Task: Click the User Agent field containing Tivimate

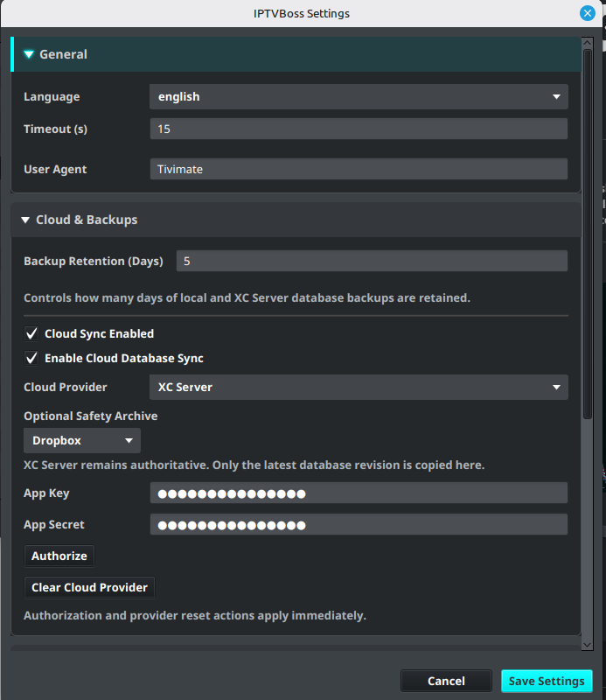Action: coord(359,169)
